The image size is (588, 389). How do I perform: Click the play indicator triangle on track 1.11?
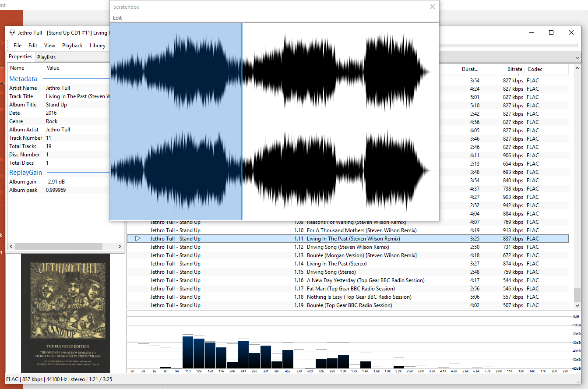point(138,238)
